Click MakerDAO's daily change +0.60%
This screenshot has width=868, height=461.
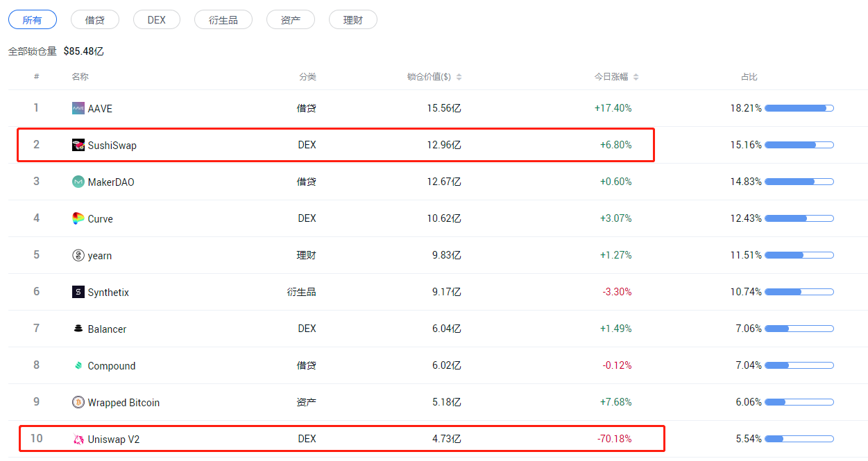click(x=616, y=182)
